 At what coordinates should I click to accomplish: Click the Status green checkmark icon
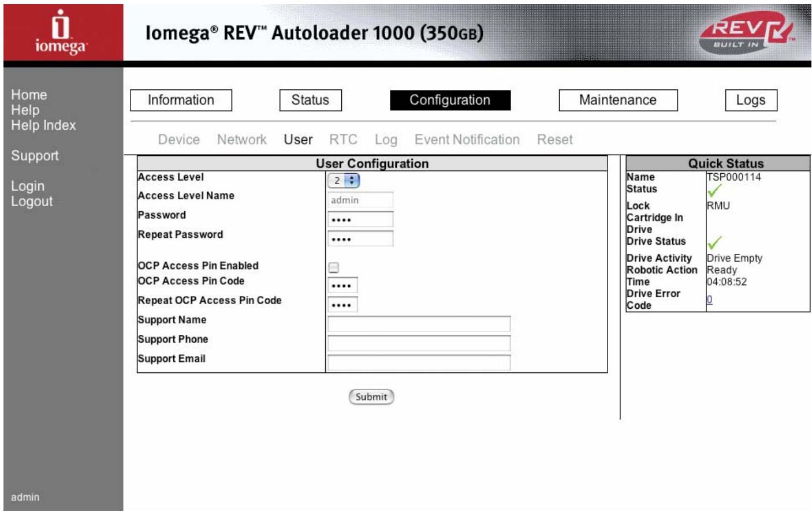point(714,190)
